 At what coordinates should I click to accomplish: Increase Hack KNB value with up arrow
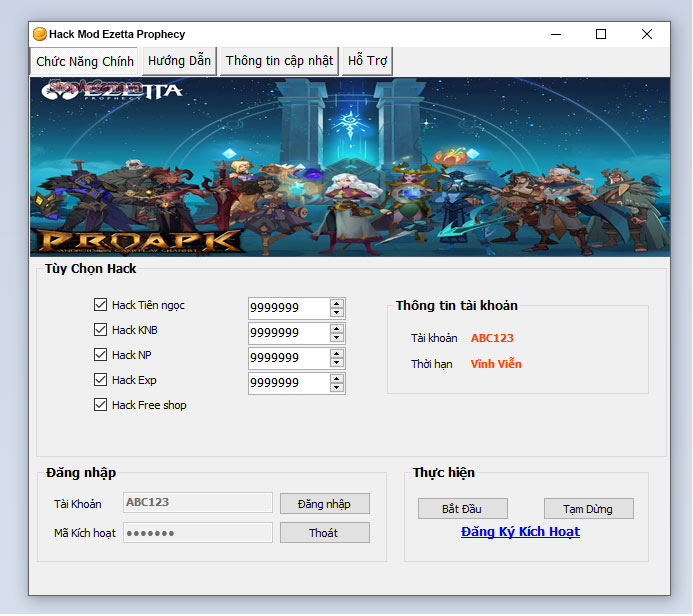pos(337,329)
